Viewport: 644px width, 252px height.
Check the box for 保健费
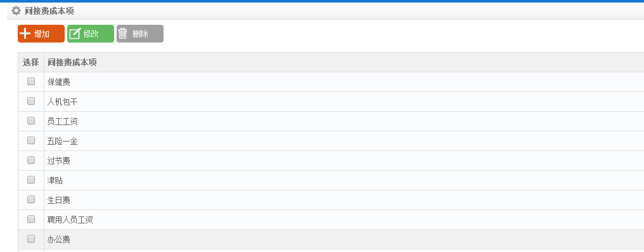pyautogui.click(x=31, y=81)
